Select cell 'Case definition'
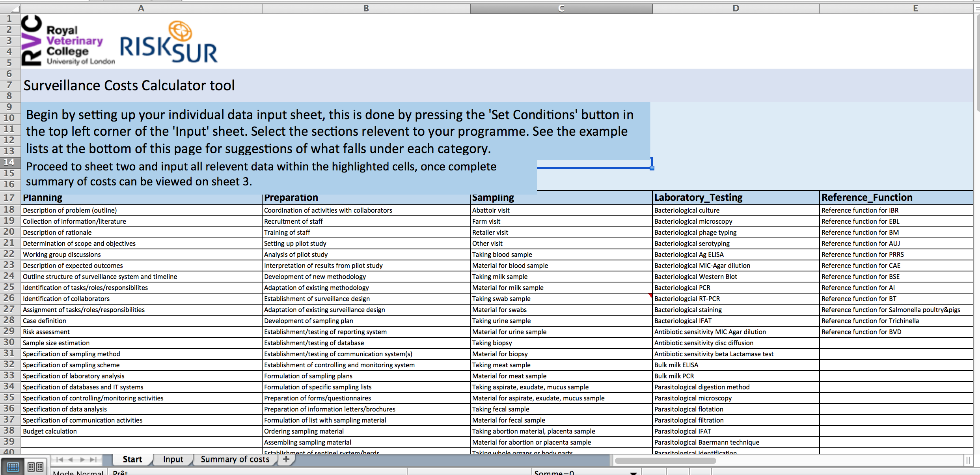Image resolution: width=980 pixels, height=475 pixels. coord(141,321)
